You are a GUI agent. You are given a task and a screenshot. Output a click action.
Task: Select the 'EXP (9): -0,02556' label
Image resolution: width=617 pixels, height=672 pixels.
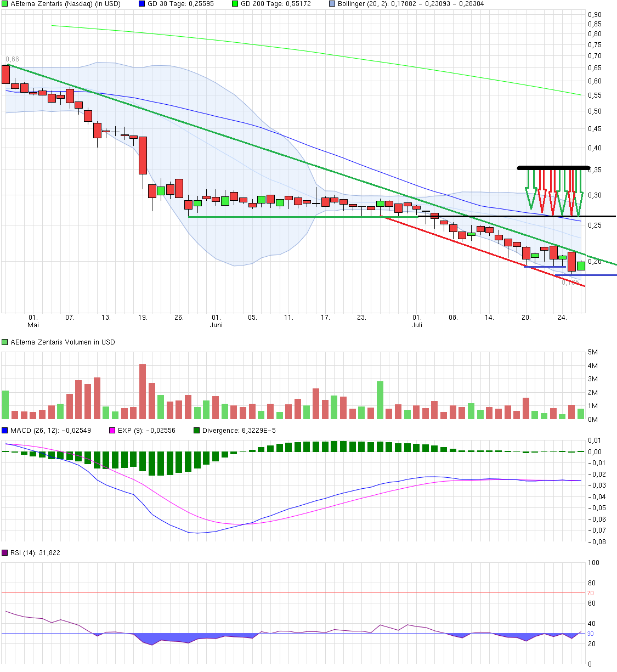(146, 431)
